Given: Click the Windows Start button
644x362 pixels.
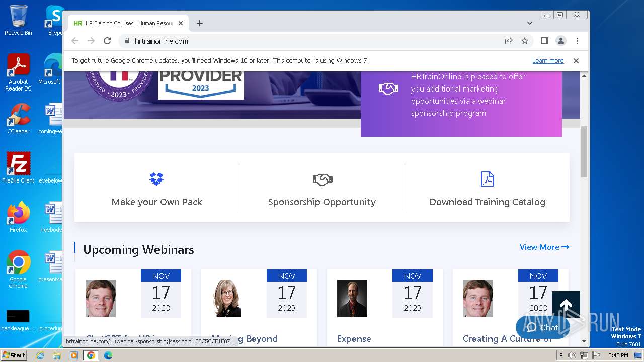Looking at the screenshot, I should click(14, 355).
